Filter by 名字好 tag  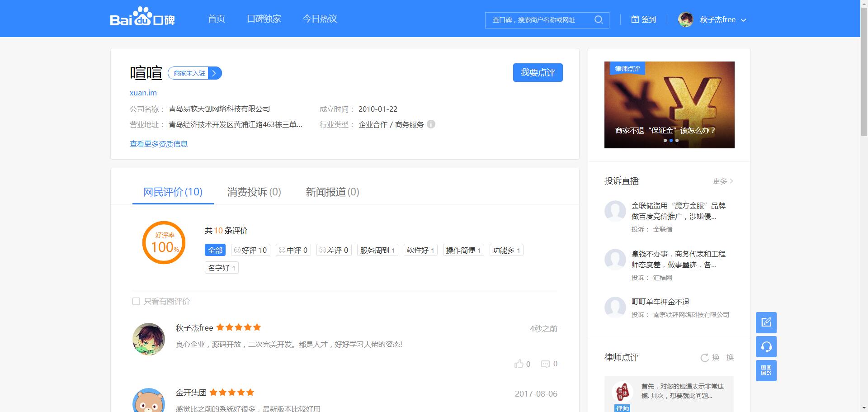point(222,268)
